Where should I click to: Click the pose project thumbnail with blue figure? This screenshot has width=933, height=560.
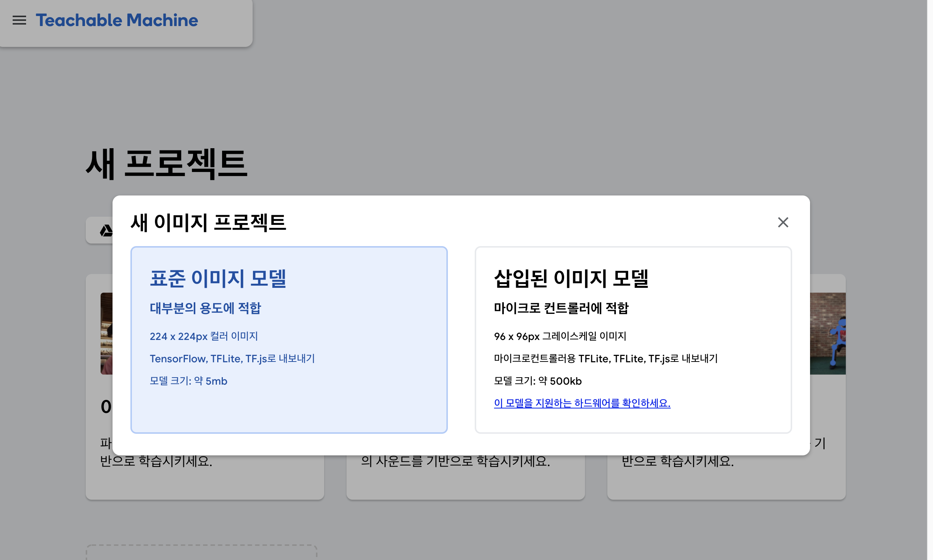coord(828,334)
